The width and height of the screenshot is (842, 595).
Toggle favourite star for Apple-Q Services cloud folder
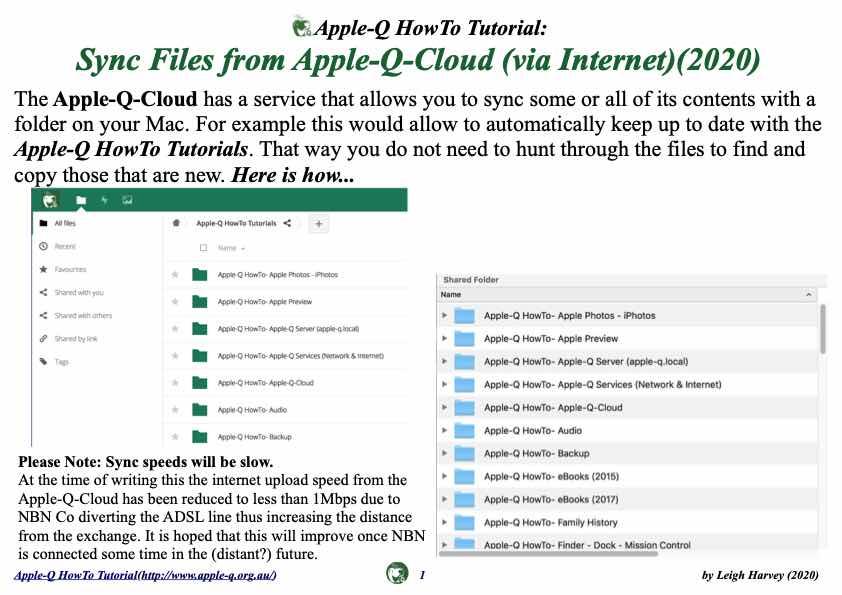175,356
